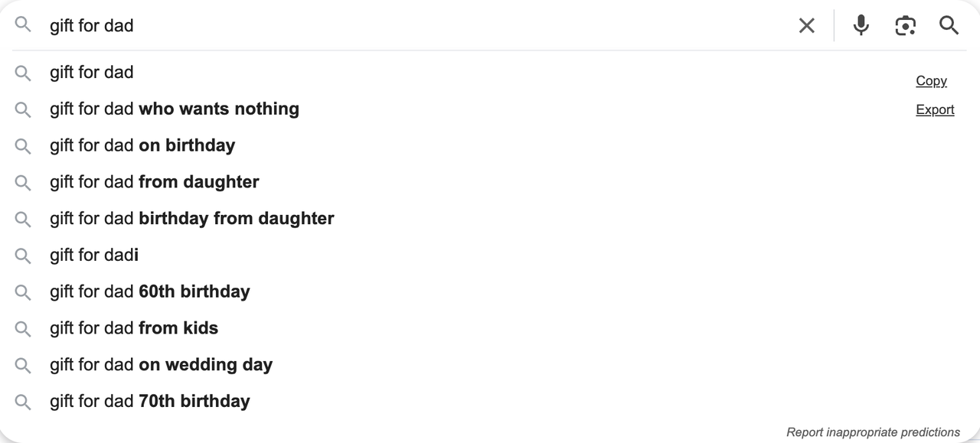Click the search icon next to 'gift for dad 70th birthday'
The height and width of the screenshot is (443, 980).
pyautogui.click(x=22, y=401)
